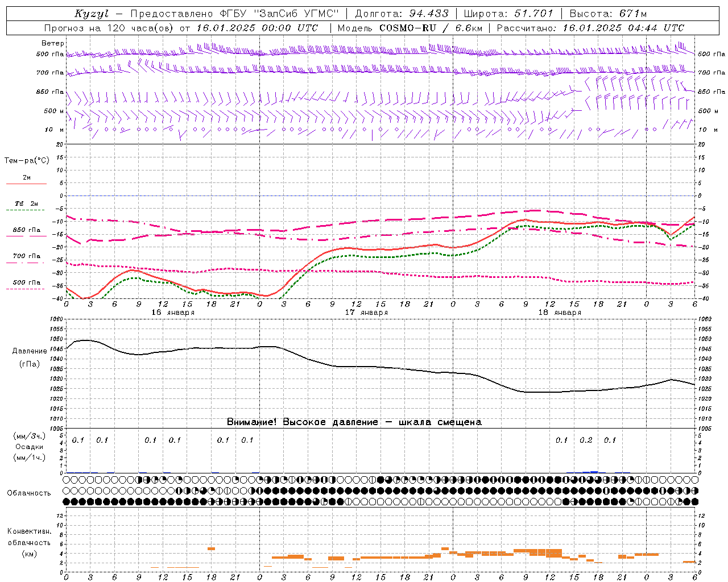
Task: Click the "Тем-ра(°C)" temperature label
Action: pyautogui.click(x=27, y=161)
